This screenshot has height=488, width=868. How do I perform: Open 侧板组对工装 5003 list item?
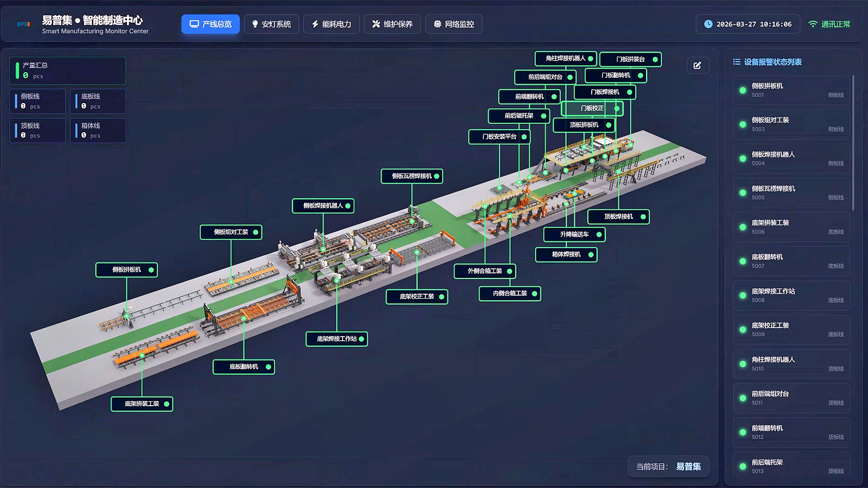[791, 125]
